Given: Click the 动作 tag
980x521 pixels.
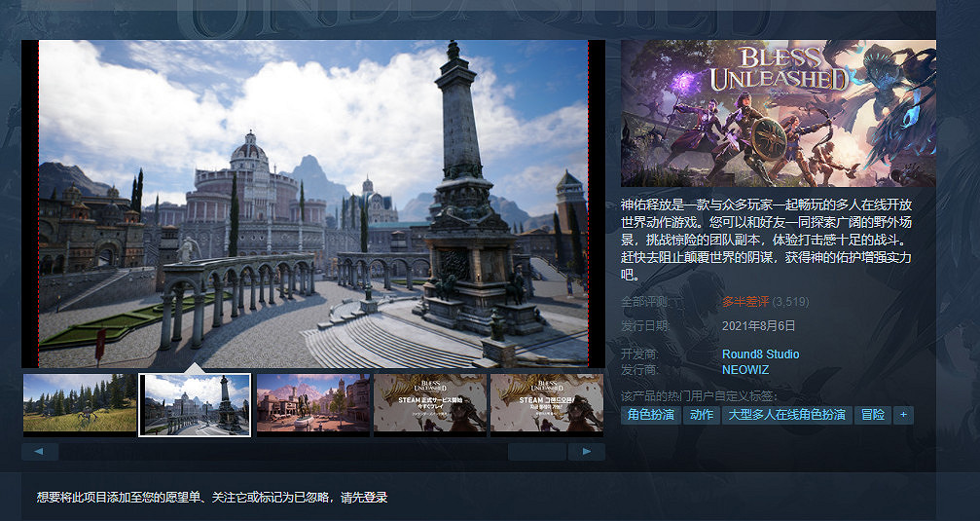Looking at the screenshot, I should [702, 415].
